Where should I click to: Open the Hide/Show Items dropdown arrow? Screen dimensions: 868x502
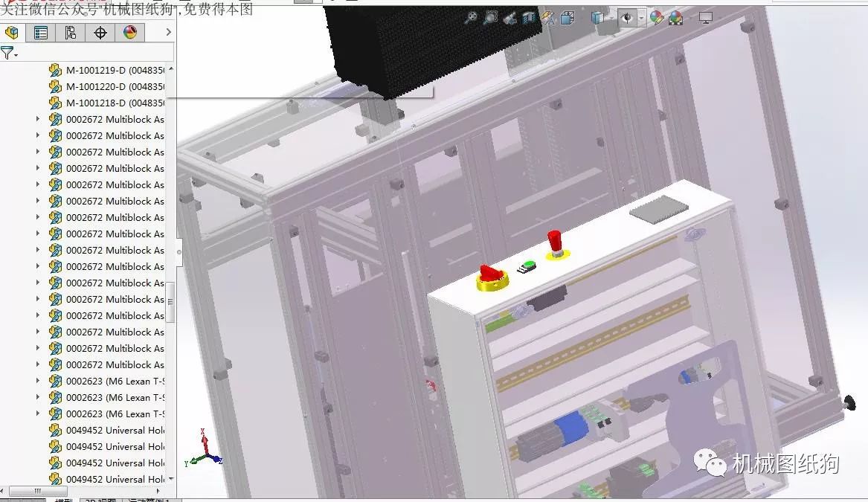pos(641,19)
